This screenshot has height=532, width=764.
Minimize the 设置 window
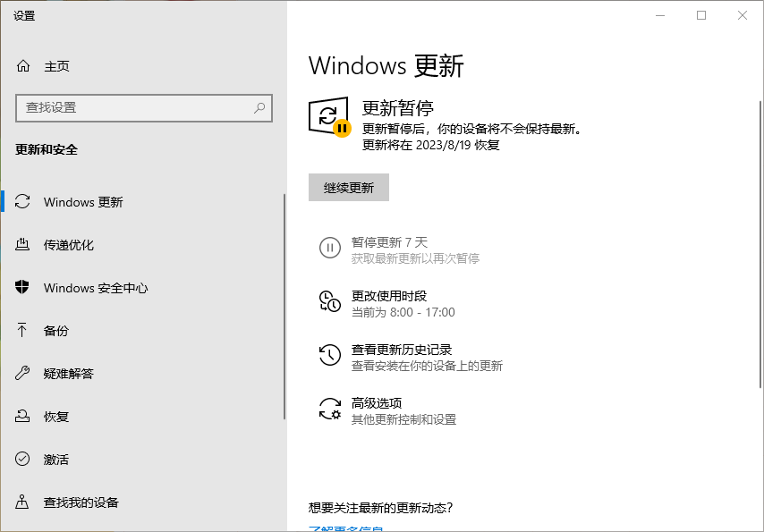[x=660, y=15]
